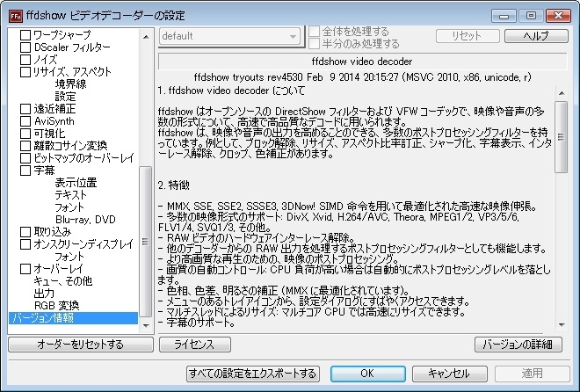Click the ffdshow FFv title bar icon
The image size is (580, 392).
(x=16, y=16)
